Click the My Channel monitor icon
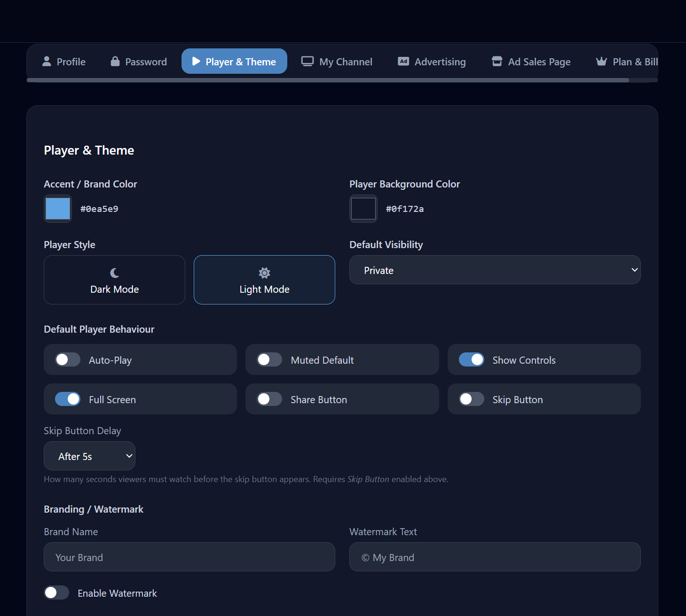This screenshot has width=686, height=616. point(308,62)
